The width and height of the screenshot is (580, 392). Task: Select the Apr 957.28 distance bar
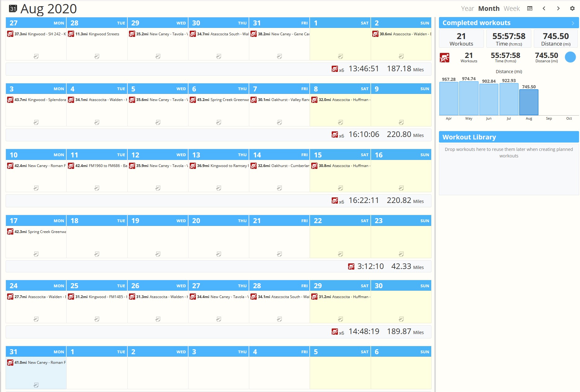tap(449, 99)
